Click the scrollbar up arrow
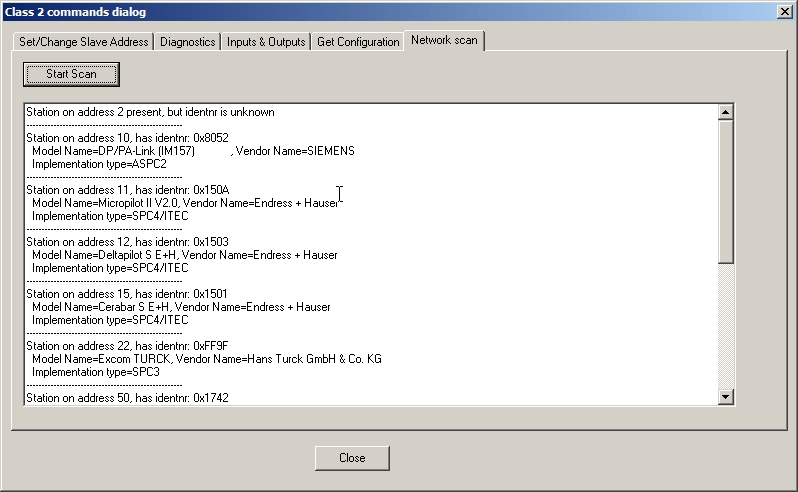This screenshot has height=492, width=798. coord(726,112)
